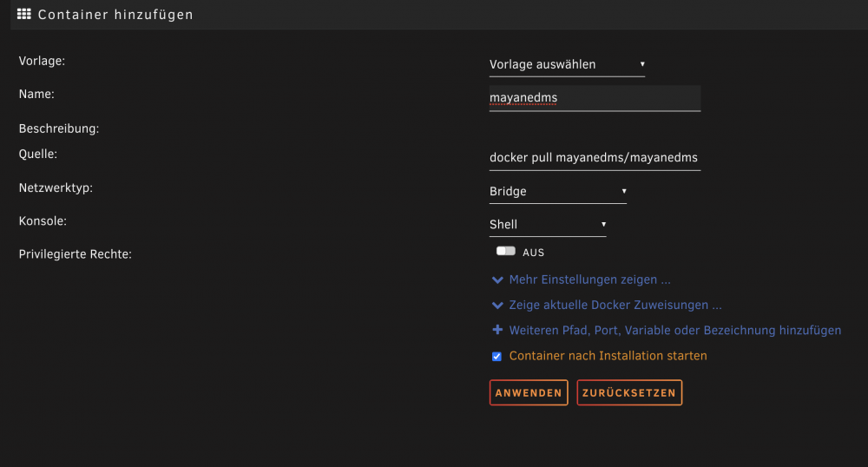Click the Container nach Installation starten label
Viewport: 868px width, 467px height.
tap(608, 356)
